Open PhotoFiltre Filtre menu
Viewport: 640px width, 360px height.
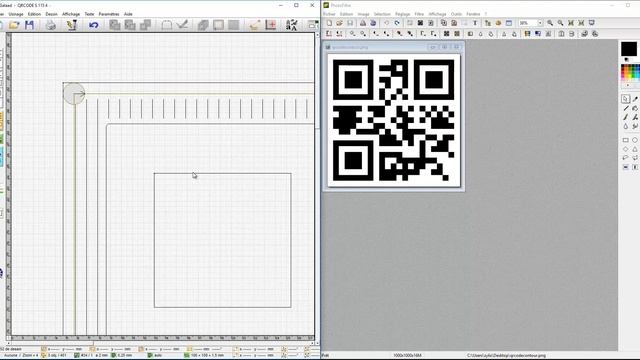point(419,14)
